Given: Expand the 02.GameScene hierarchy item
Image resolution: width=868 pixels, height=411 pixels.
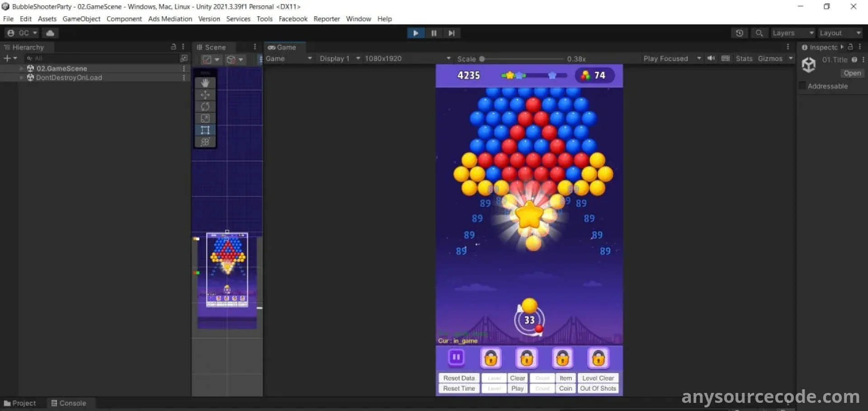Looking at the screenshot, I should 21,68.
